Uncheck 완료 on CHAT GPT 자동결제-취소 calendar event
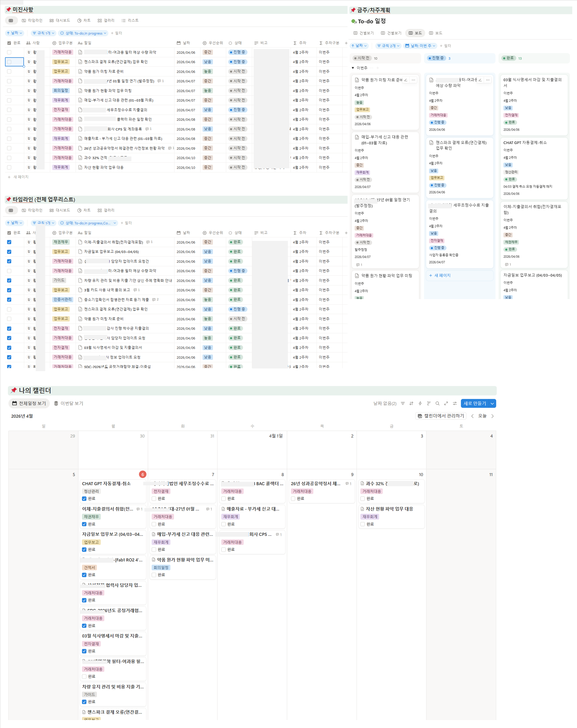This screenshot has width=577, height=728. (84, 499)
